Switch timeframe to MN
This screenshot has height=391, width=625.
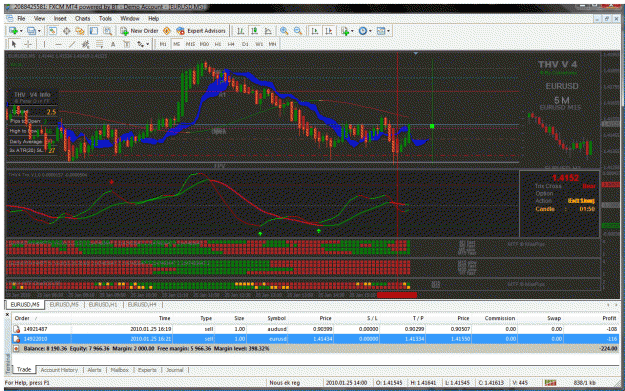click(x=272, y=44)
